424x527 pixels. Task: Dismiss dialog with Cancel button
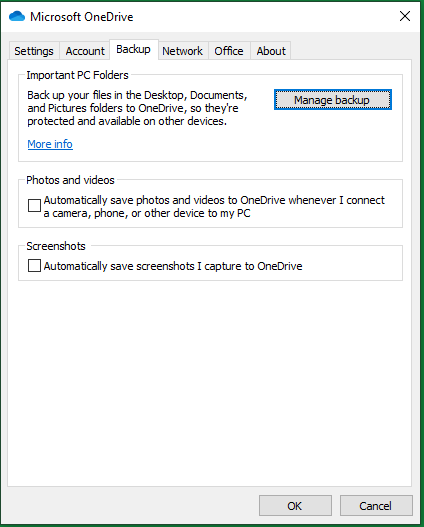376,505
